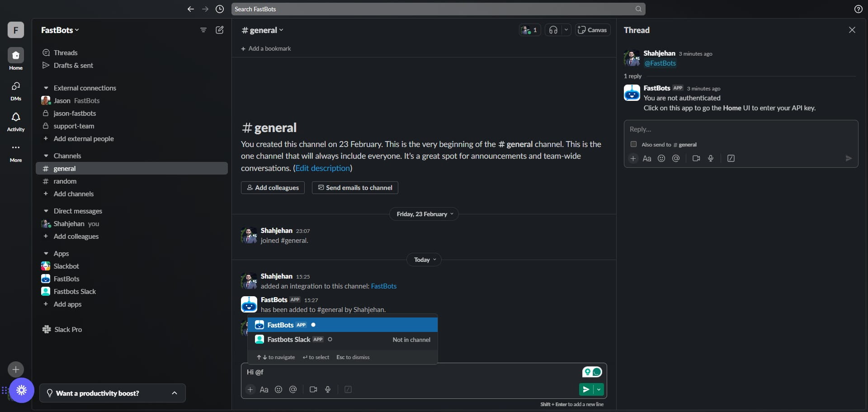
Task: Open the Home tab in the left rail
Action: pyautogui.click(x=16, y=59)
